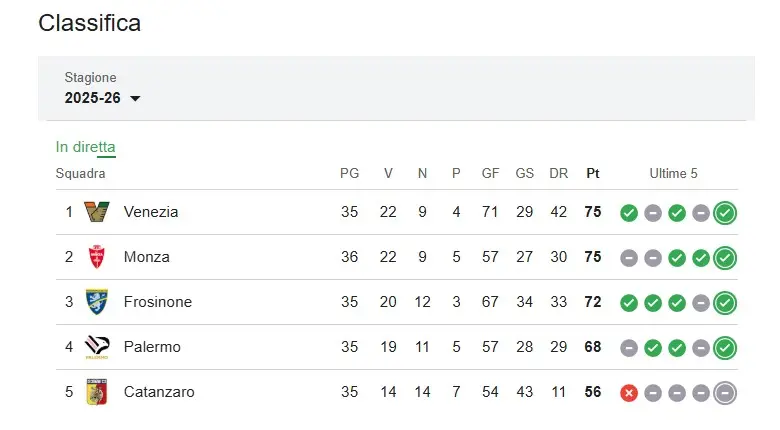The width and height of the screenshot is (780, 430).
Task: Click the Venezia team crest icon
Action: 96,212
